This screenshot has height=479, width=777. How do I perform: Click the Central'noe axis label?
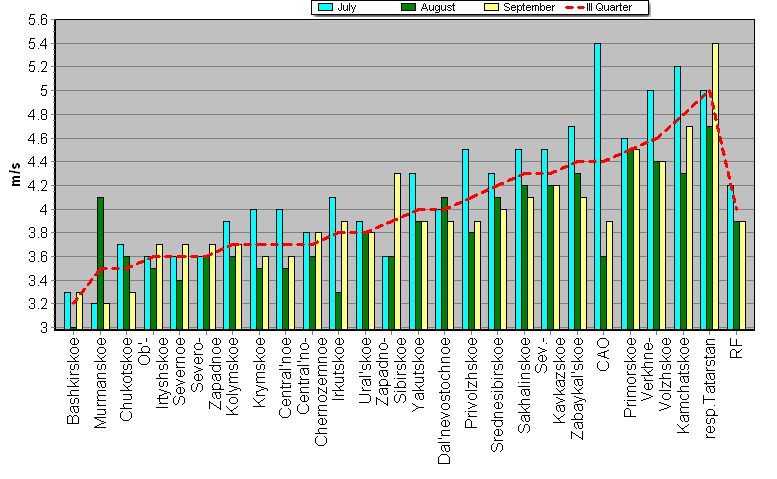(x=285, y=377)
